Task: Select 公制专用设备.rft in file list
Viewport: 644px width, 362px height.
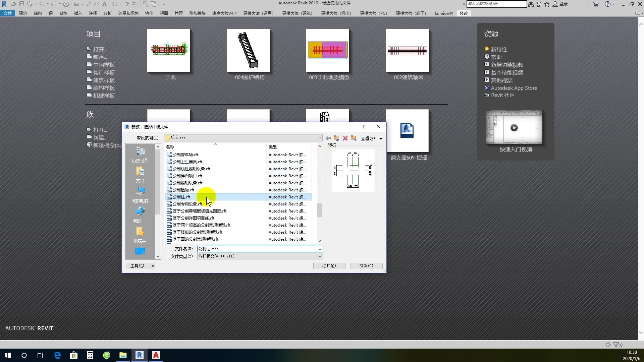Action: (x=239, y=204)
